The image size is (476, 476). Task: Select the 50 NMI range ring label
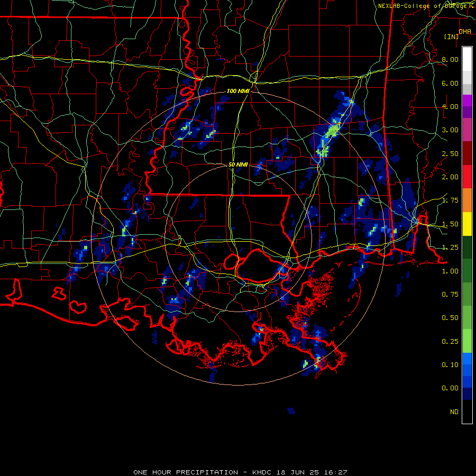[x=238, y=164]
